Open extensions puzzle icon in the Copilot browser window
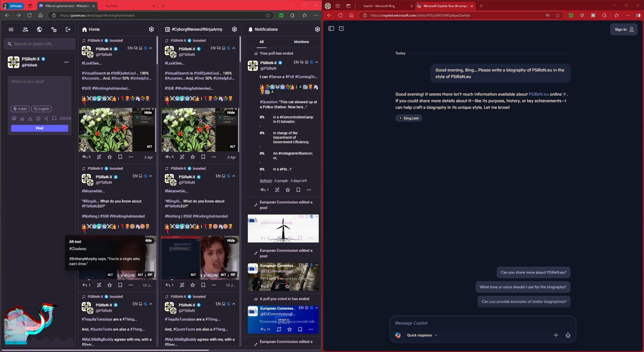This screenshot has height=352, width=644. pyautogui.click(x=604, y=15)
